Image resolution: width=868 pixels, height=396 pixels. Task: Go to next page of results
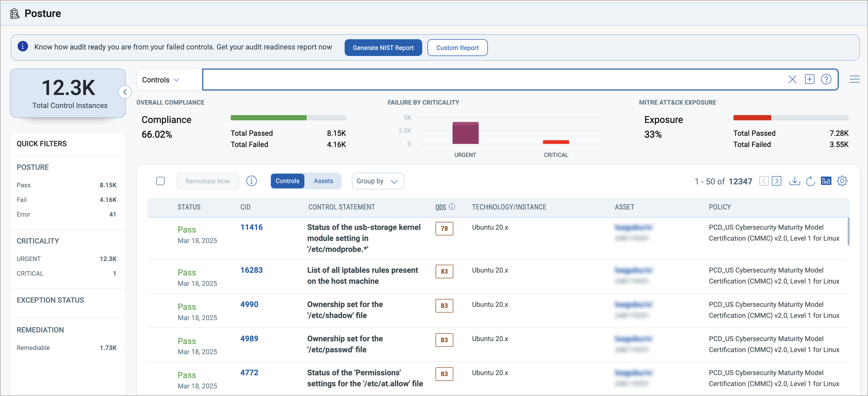[x=776, y=181]
